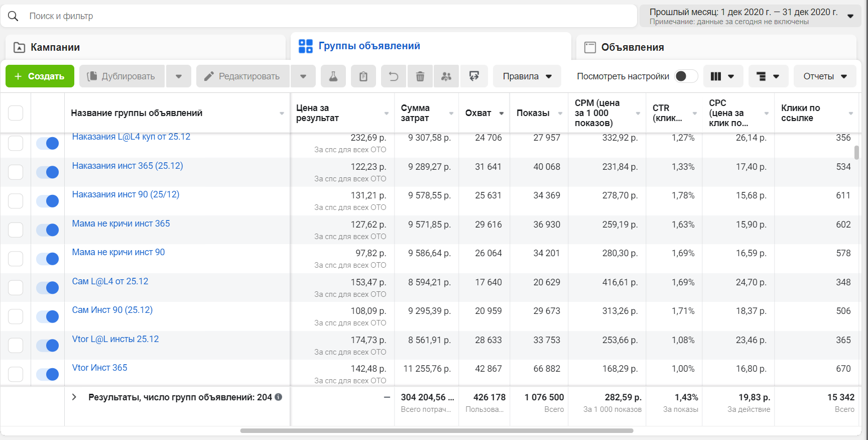Toggle the 'Посмотреть настройки' switch
This screenshot has width=868, height=440.
pos(686,76)
